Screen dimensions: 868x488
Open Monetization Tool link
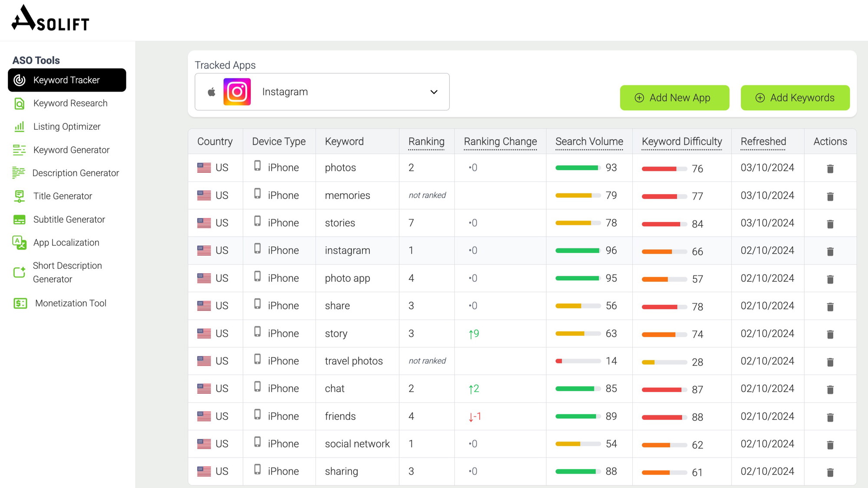71,303
